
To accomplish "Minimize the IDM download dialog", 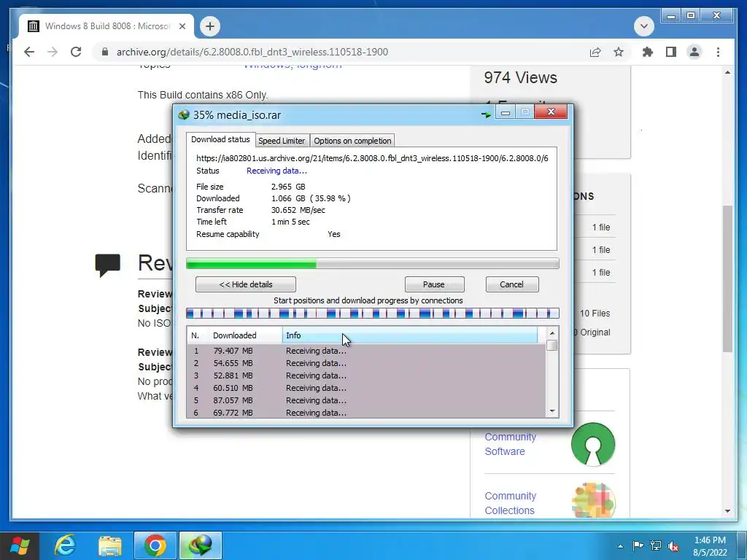I will tap(506, 112).
